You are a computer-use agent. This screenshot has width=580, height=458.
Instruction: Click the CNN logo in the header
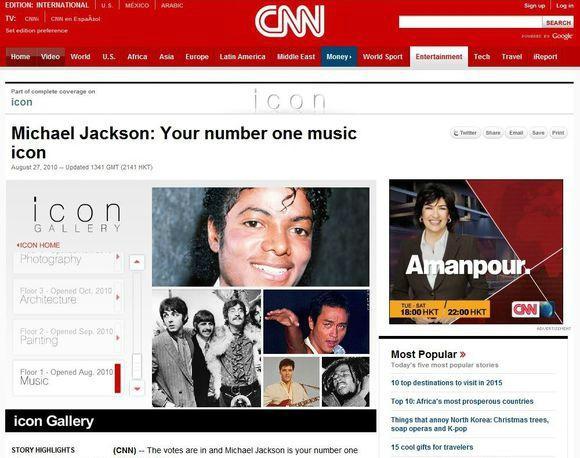coord(290,21)
